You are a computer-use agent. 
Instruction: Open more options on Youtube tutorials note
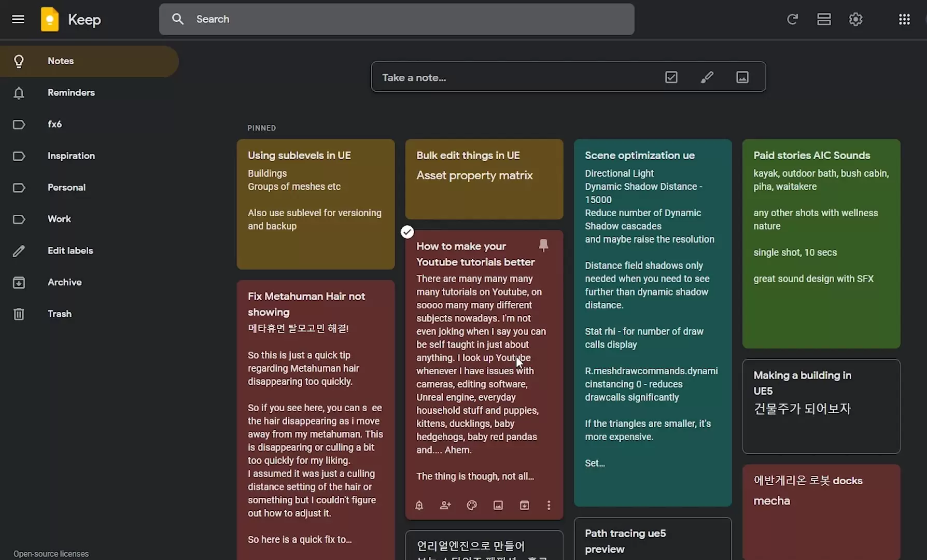549,505
